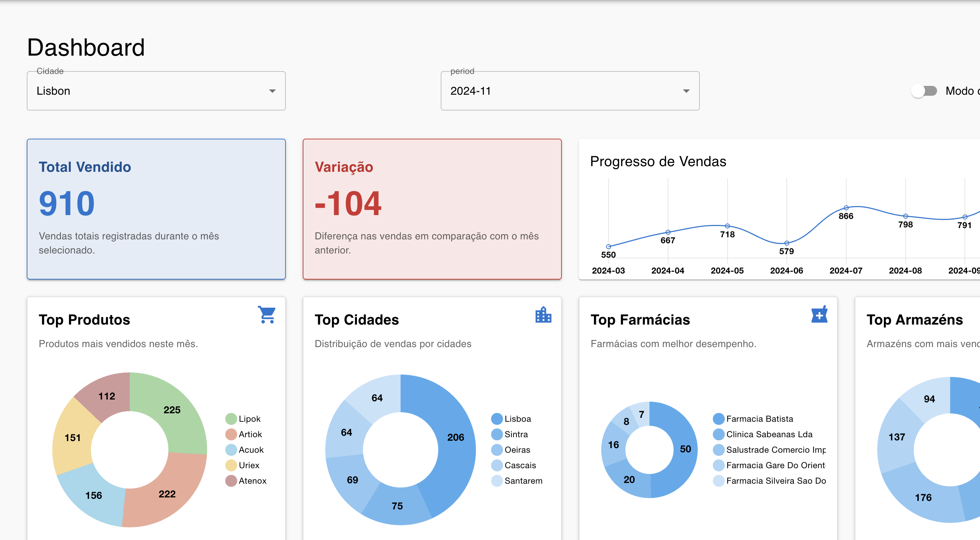Click the pharmacy icon in Top Farmácias
Image resolution: width=980 pixels, height=540 pixels.
(819, 314)
